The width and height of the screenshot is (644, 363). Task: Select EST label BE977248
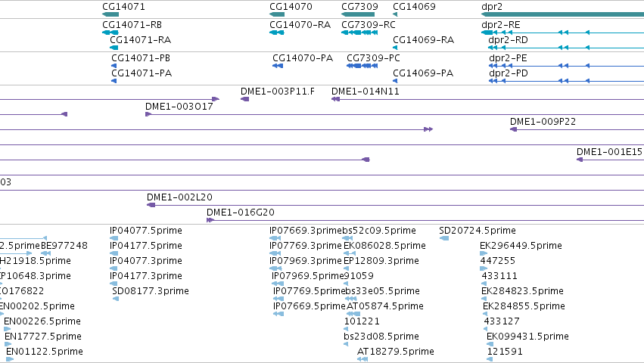click(x=64, y=246)
